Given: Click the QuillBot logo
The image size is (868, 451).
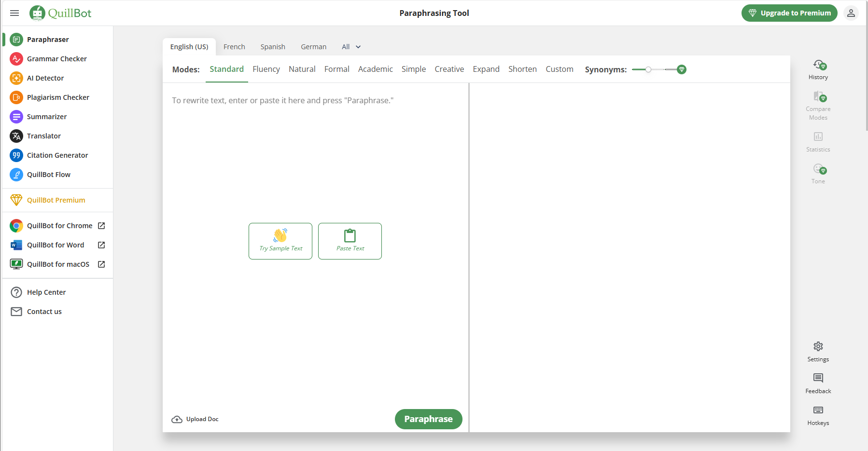Looking at the screenshot, I should (x=60, y=13).
